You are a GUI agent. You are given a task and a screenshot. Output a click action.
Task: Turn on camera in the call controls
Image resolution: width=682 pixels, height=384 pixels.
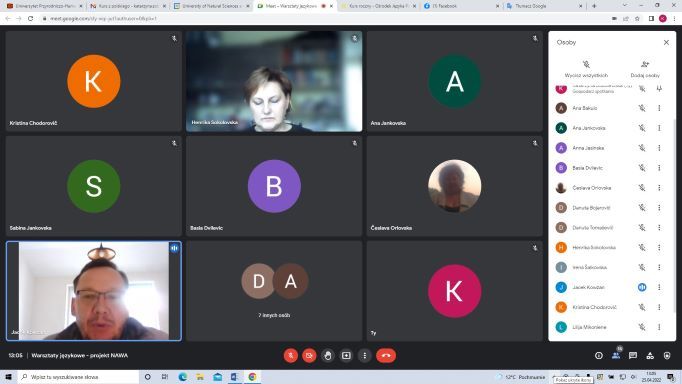(x=309, y=355)
